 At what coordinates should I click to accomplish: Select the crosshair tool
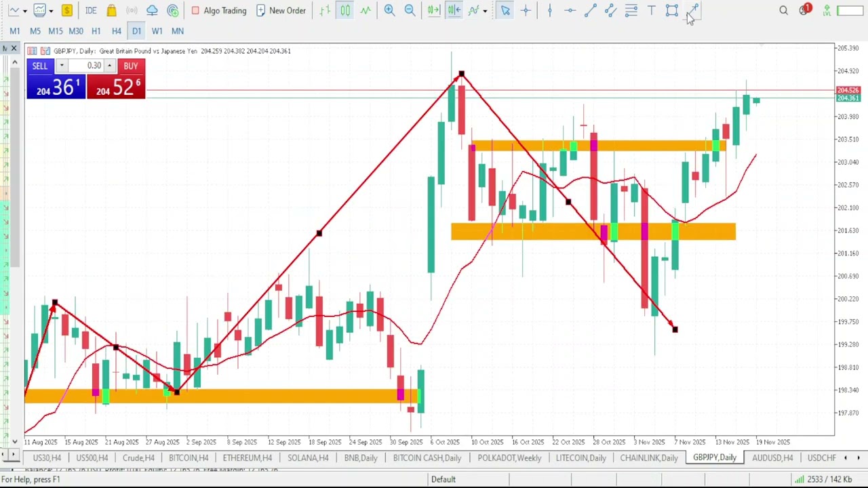click(526, 10)
